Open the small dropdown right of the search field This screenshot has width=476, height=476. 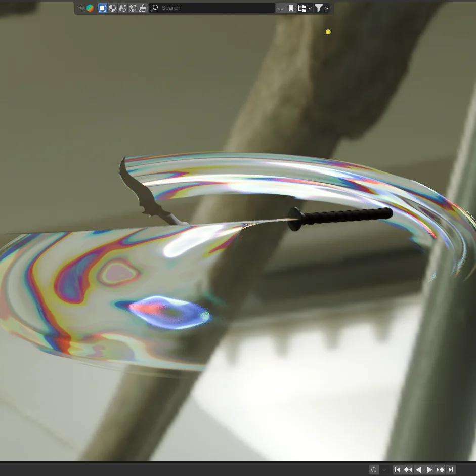[x=280, y=8]
